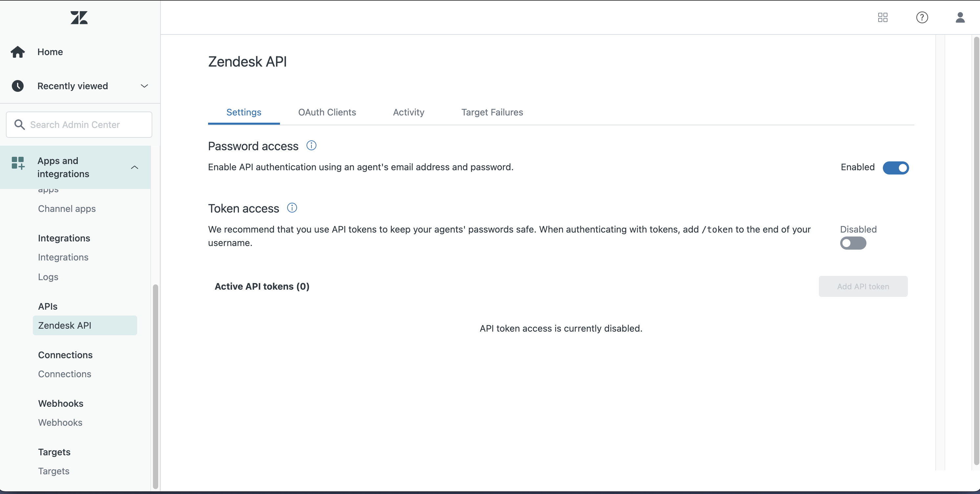Screen dimensions: 980x494
Task: Go to Home in sidebar
Action: (50, 52)
